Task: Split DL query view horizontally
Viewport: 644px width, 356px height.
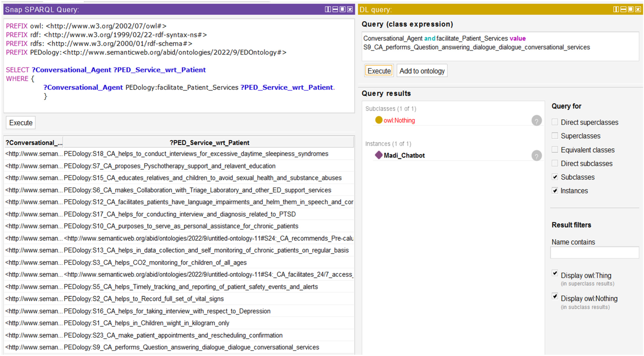Action: [x=623, y=10]
